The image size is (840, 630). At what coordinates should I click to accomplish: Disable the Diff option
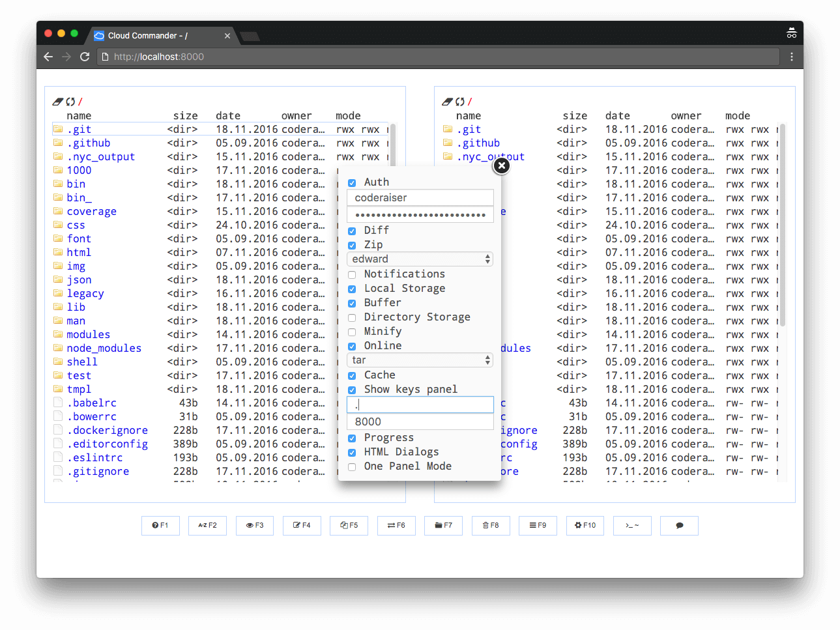pos(352,230)
